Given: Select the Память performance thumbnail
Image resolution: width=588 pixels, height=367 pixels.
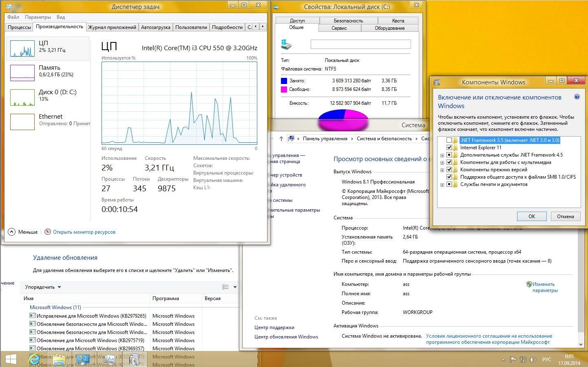Looking at the screenshot, I should pos(22,73).
